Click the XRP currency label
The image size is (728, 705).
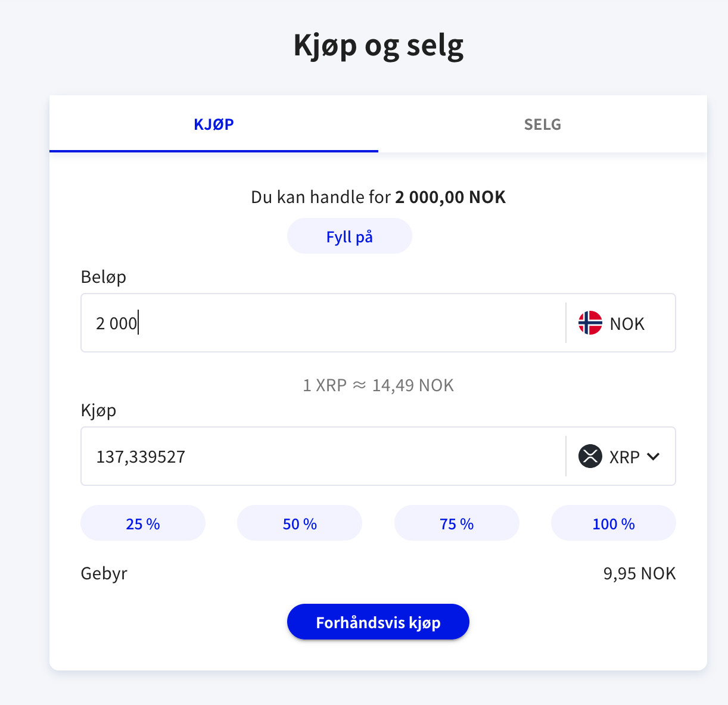pyautogui.click(x=624, y=457)
